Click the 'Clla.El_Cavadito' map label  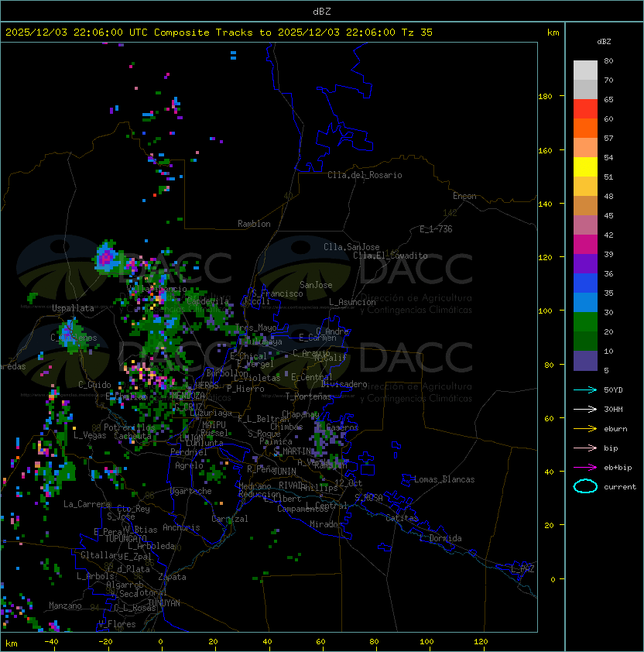[390, 256]
